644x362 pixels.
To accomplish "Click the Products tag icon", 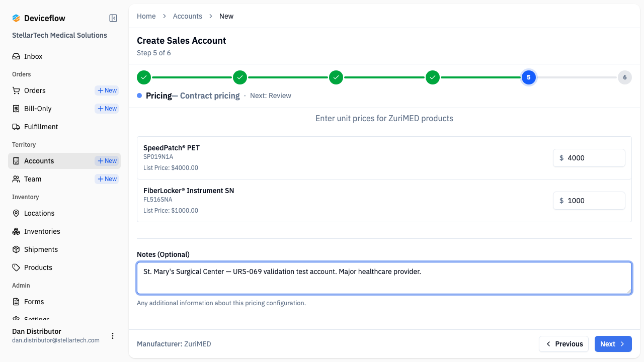I will [16, 267].
